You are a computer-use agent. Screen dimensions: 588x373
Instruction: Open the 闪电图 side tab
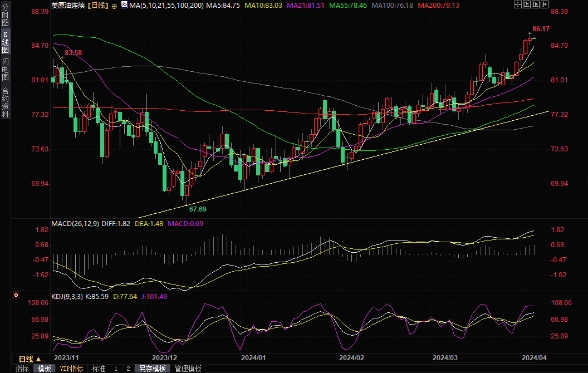(6, 69)
